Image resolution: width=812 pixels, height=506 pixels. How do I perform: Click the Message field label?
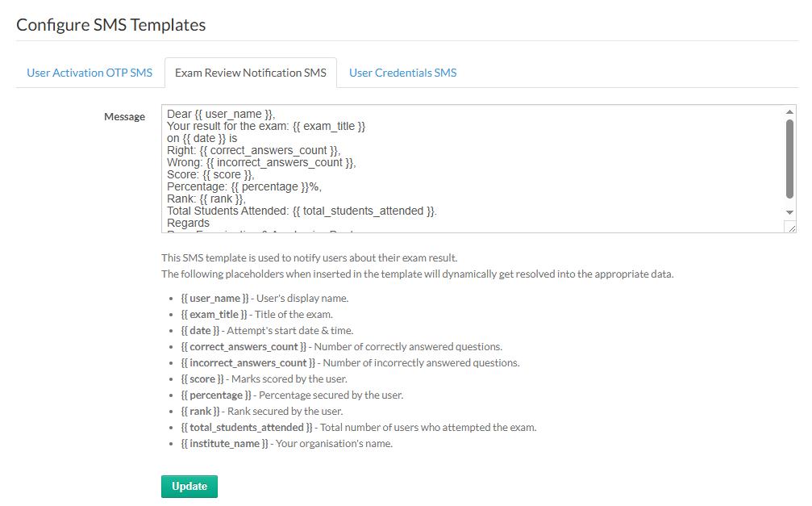tap(124, 117)
